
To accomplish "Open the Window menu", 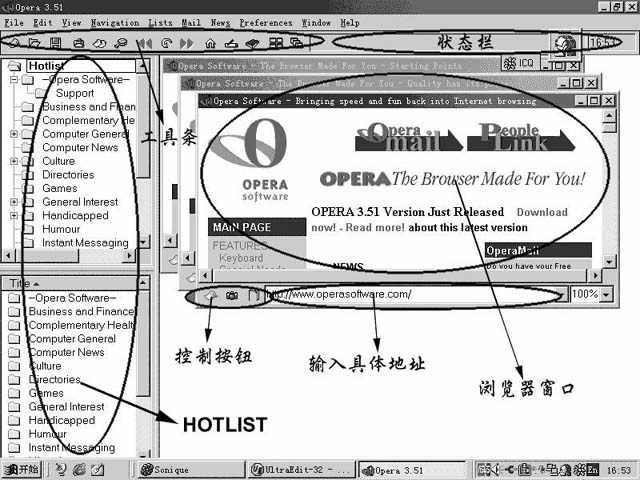I will tap(316, 23).
